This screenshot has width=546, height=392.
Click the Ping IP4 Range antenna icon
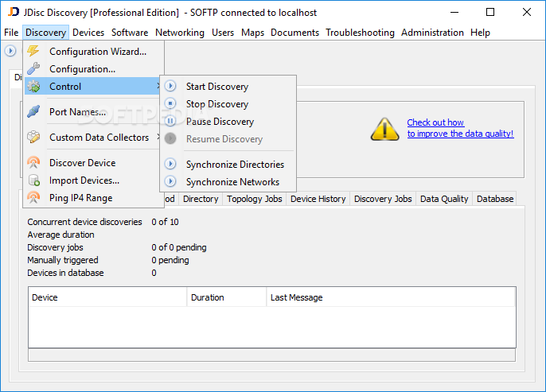(33, 197)
